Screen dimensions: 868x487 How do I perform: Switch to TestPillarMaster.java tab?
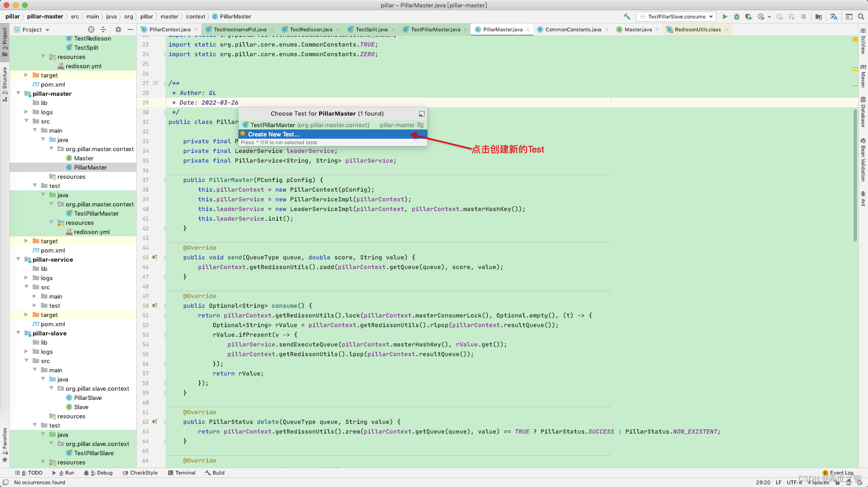coord(435,29)
